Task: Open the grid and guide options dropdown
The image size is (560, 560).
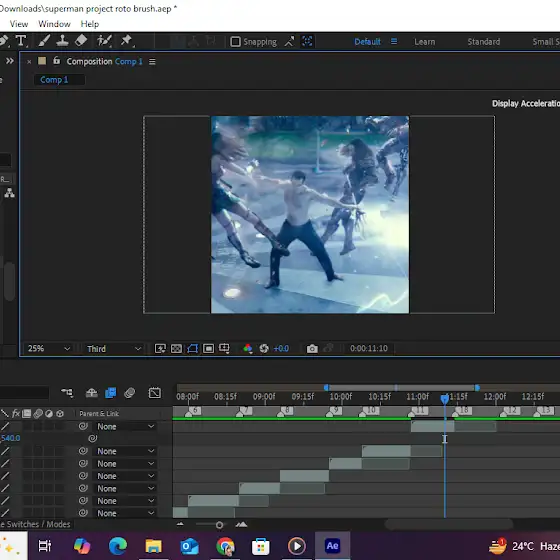Action: pos(224,349)
